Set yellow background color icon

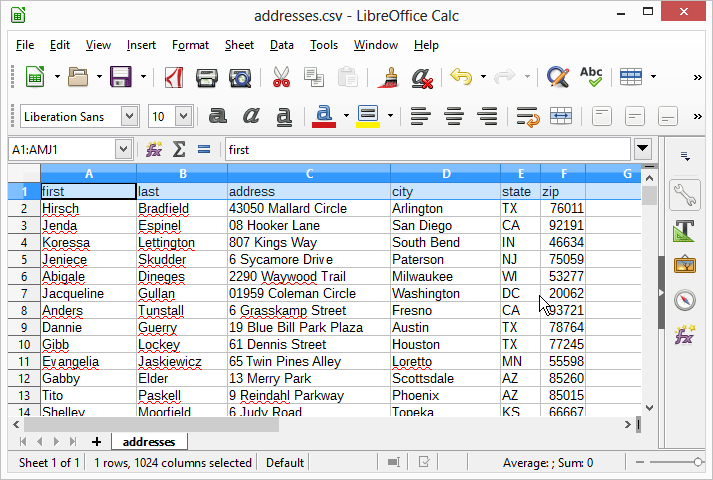point(368,116)
